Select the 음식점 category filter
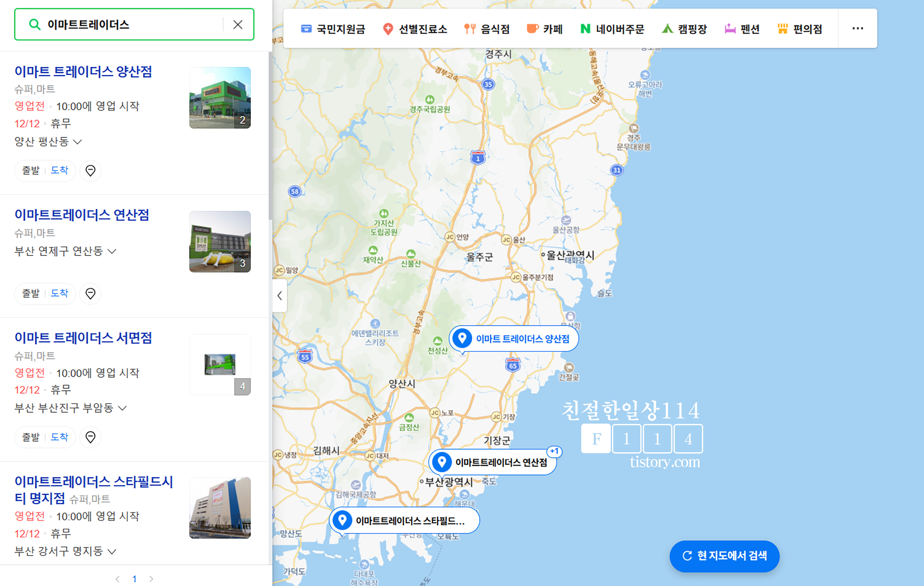 pos(487,29)
